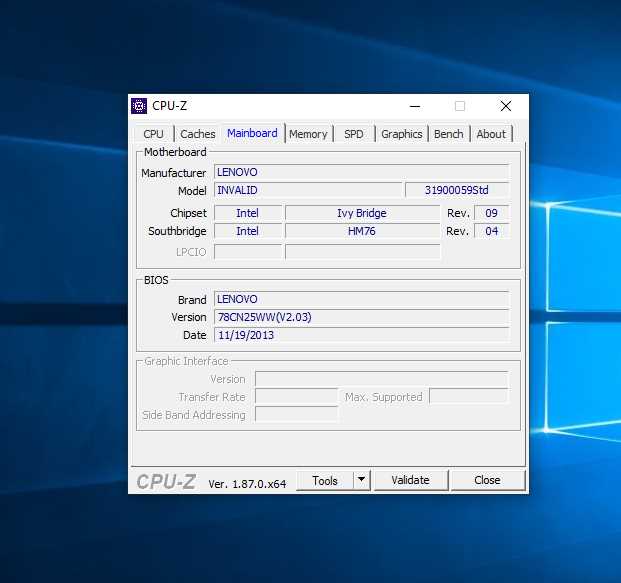This screenshot has height=583, width=621.
Task: Click southbridge value HM76
Action: point(362,231)
